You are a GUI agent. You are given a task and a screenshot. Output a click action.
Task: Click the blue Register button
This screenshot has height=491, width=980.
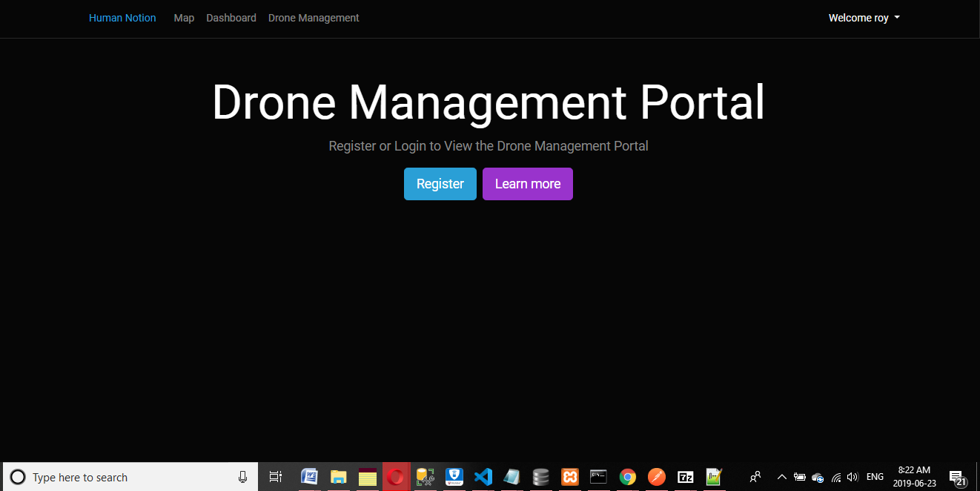point(440,184)
